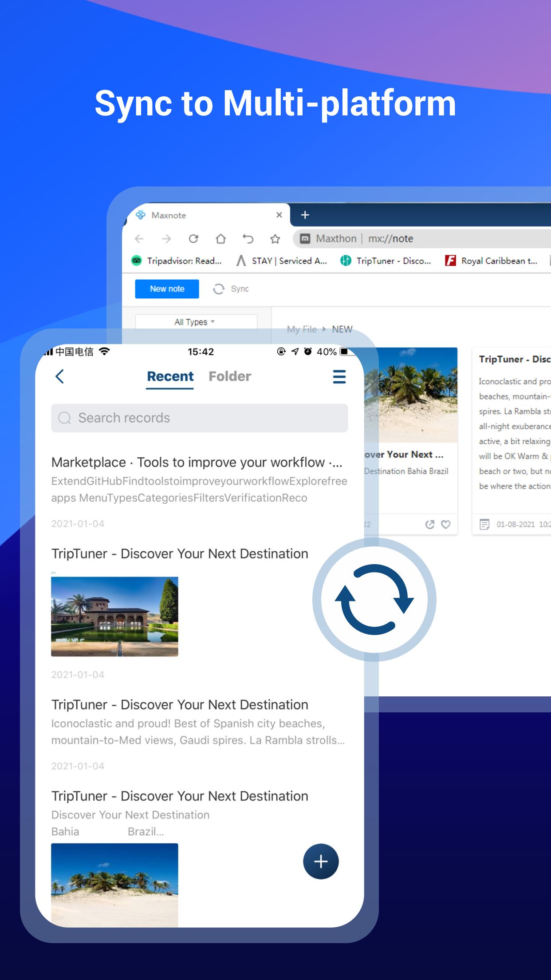Close the Maxnote browser tab
Viewport: 551px width, 980px height.
pos(279,215)
